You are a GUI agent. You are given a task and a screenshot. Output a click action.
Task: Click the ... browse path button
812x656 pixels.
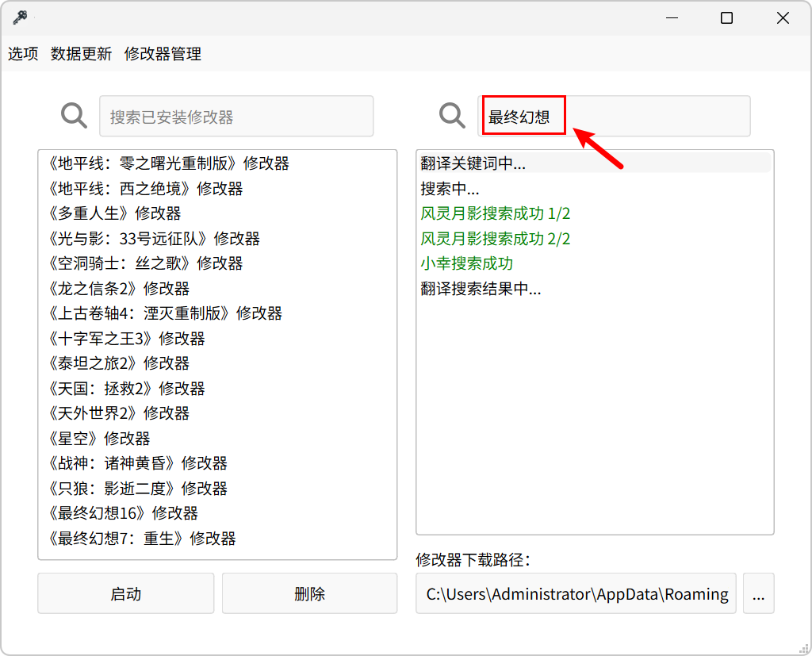tap(759, 593)
